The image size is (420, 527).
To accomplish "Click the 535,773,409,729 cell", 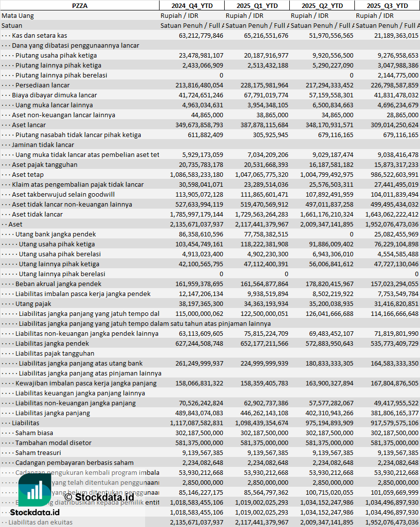I will (x=395, y=344).
